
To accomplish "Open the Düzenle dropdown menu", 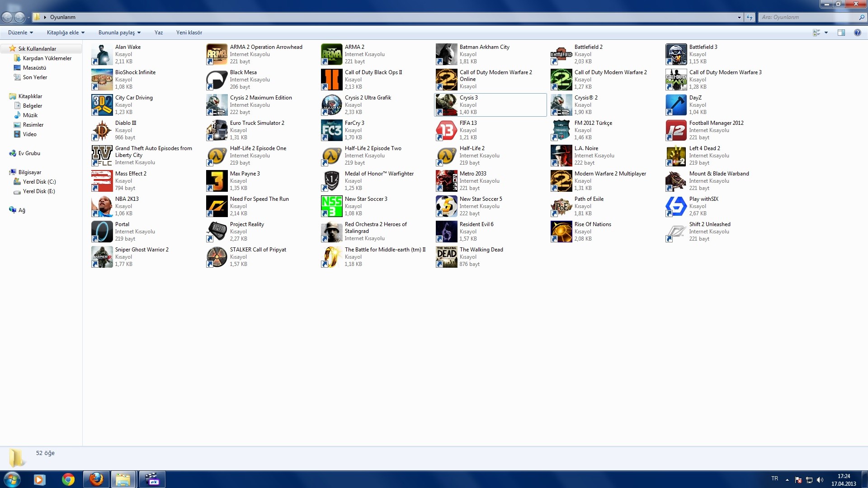I will pyautogui.click(x=20, y=33).
